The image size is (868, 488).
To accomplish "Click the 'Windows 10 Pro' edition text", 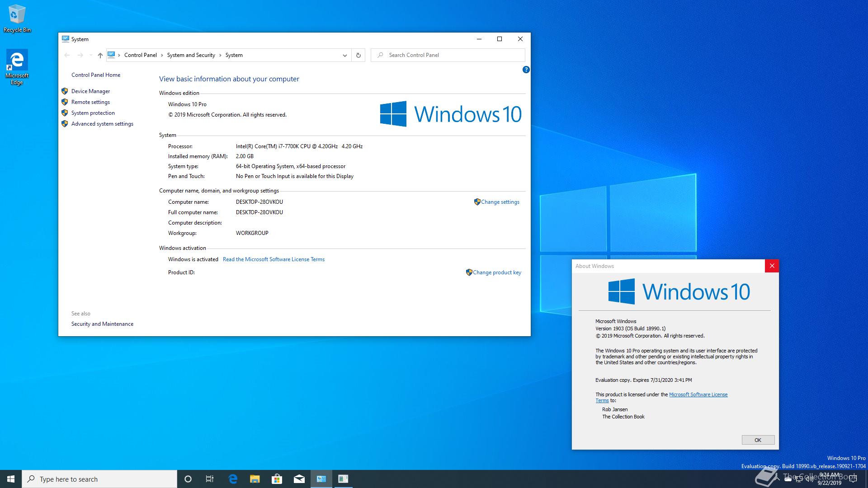I will tap(187, 104).
